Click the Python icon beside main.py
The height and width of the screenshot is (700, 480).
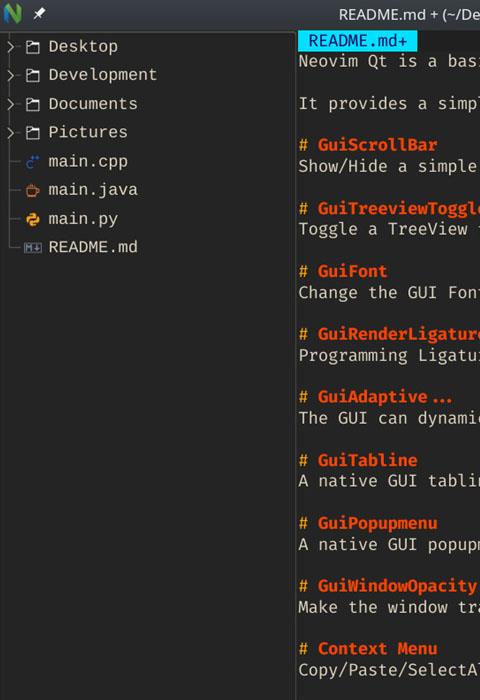pyautogui.click(x=33, y=219)
